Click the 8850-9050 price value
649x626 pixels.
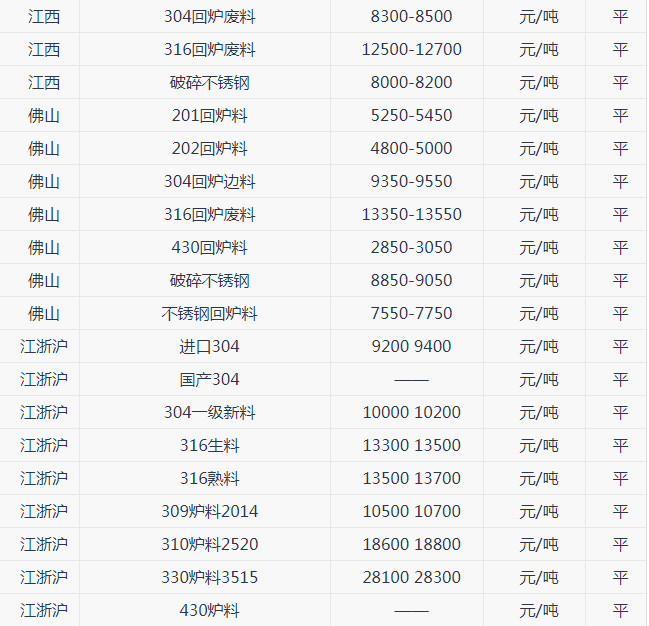410,280
